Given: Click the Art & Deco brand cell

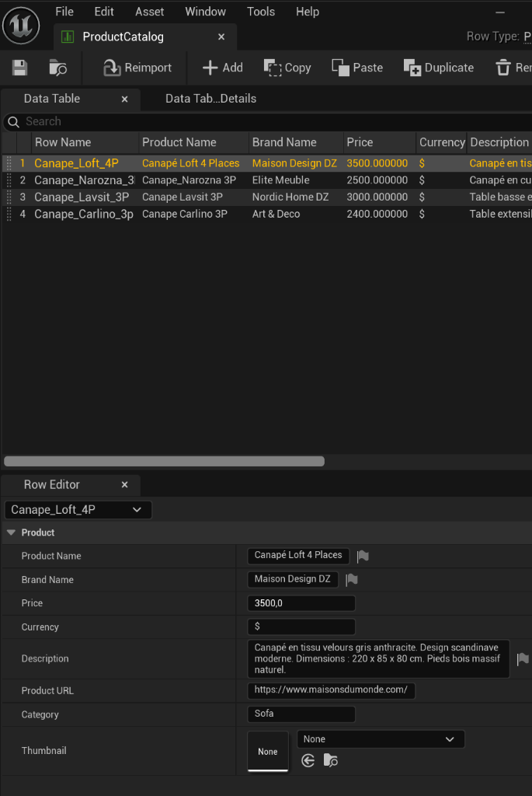Looking at the screenshot, I should point(276,214).
